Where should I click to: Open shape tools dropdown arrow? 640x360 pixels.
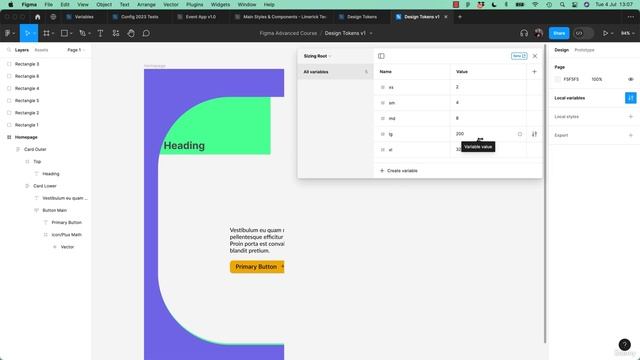pyautogui.click(x=71, y=33)
